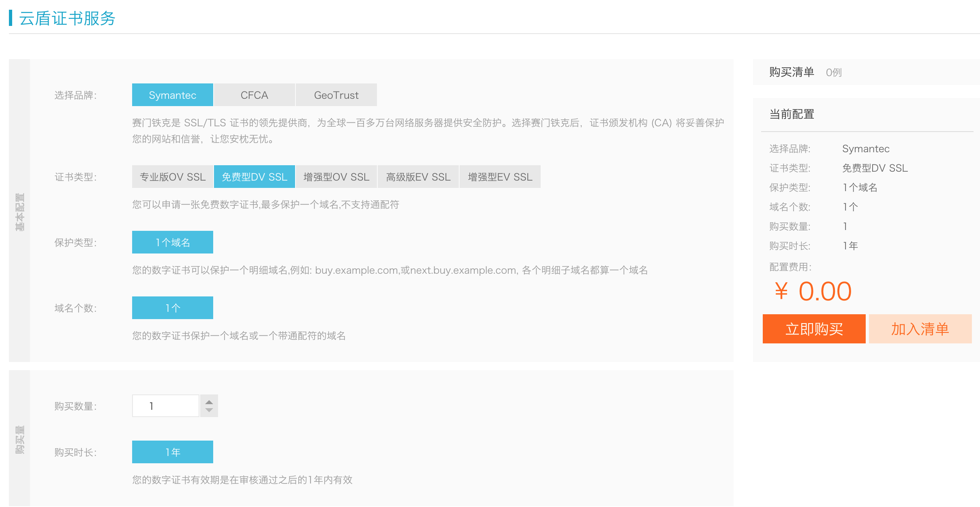Click the 立即购买 buy now button
This screenshot has height=507, width=980.
tap(814, 329)
